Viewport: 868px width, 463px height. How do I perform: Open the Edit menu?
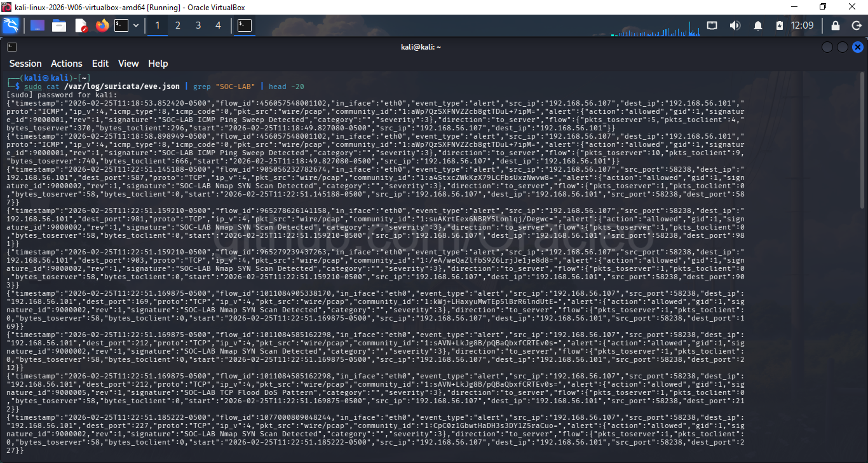coord(100,64)
